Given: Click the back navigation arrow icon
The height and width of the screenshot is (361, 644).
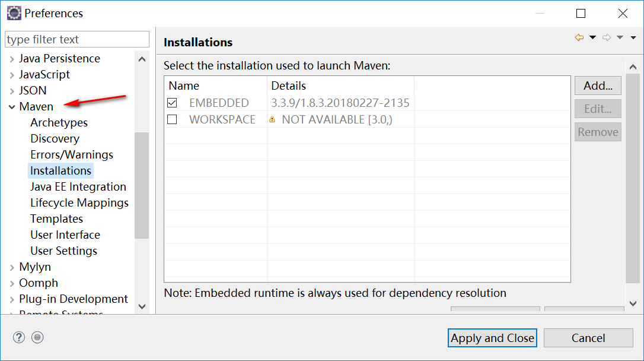Looking at the screenshot, I should pos(579,37).
